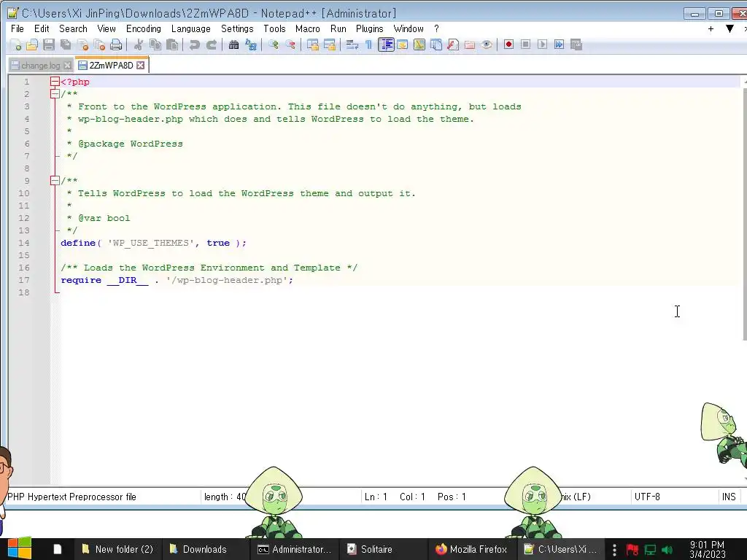
Task: Switch to Mozilla Firefox on taskbar
Action: (472, 549)
